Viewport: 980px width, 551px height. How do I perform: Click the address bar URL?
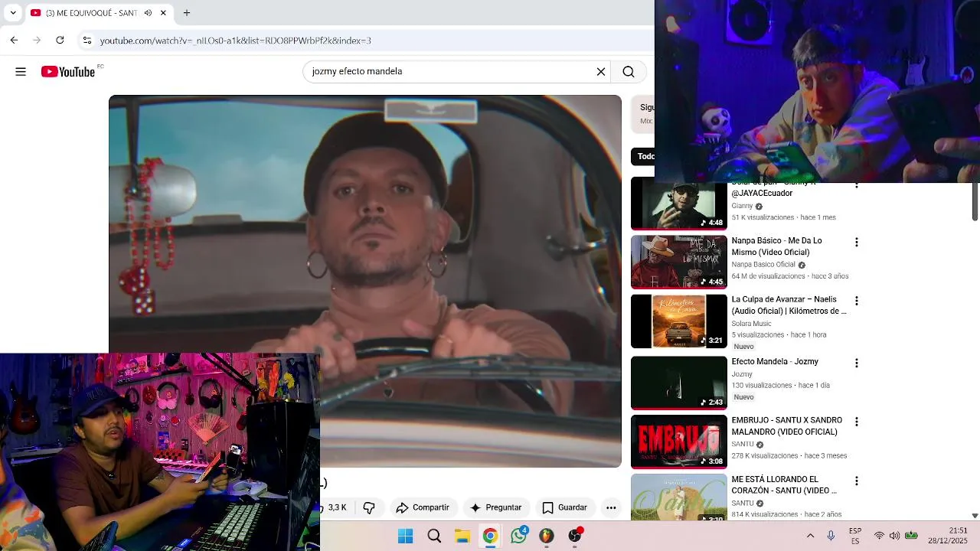click(x=235, y=41)
